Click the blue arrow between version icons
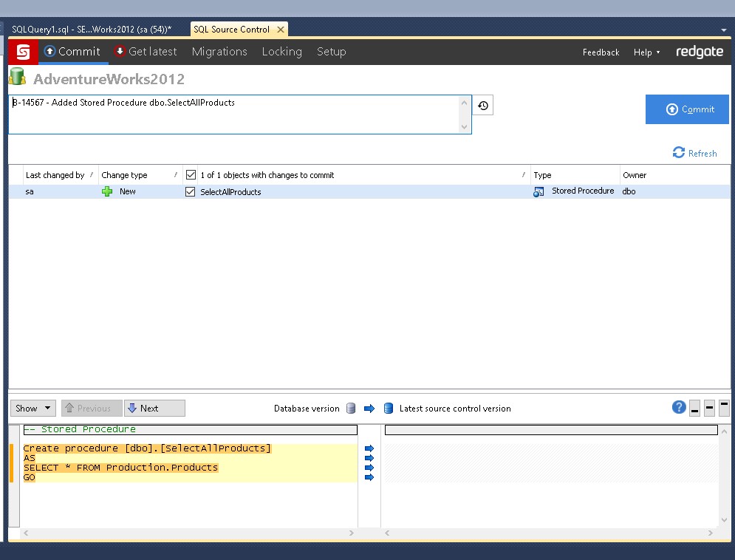Screen dimensions: 735x560 [369, 409]
